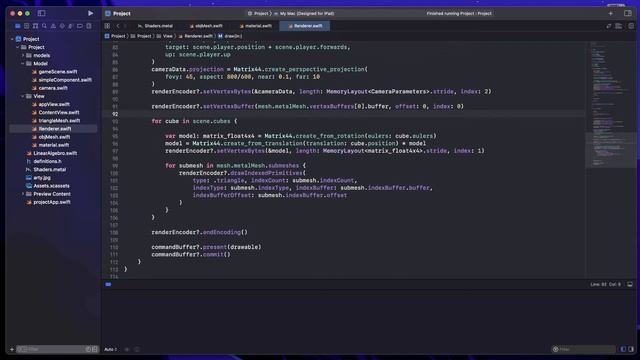
Task: Toggle recent files filter in navigator
Action: (x=88, y=349)
